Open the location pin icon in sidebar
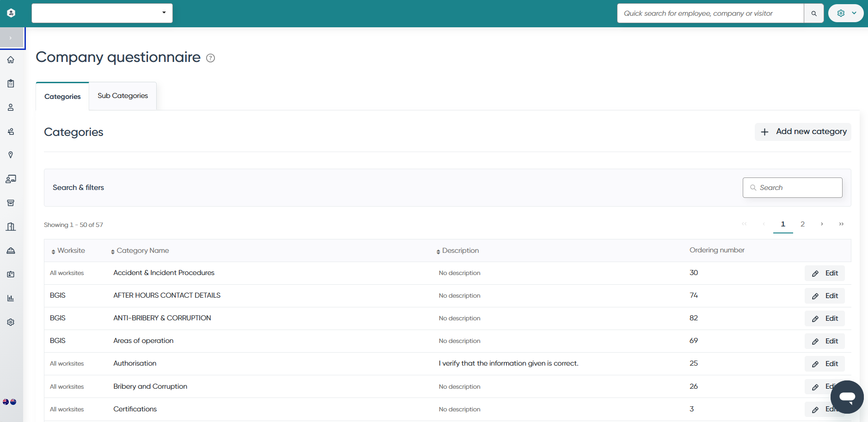Screen dimensions: 868x422 pos(11,155)
